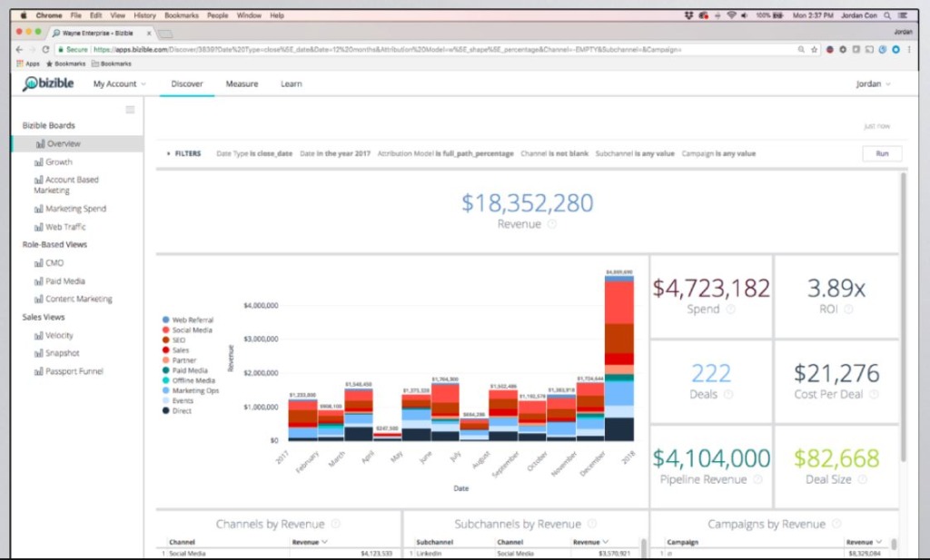This screenshot has width=930, height=560.
Task: Click the Passport Funnel chart icon
Action: click(38, 371)
